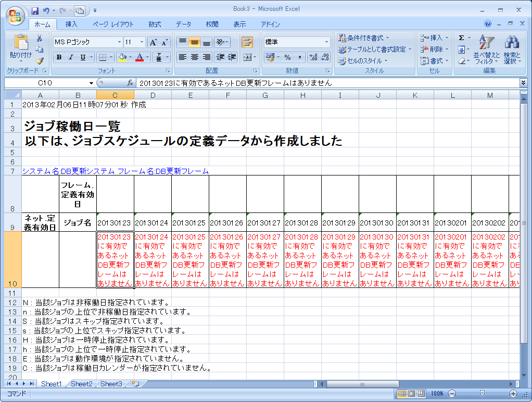Viewport: 532px width, 402px height.
Task: Decrease the font size with the shrink font button
Action: [164, 43]
